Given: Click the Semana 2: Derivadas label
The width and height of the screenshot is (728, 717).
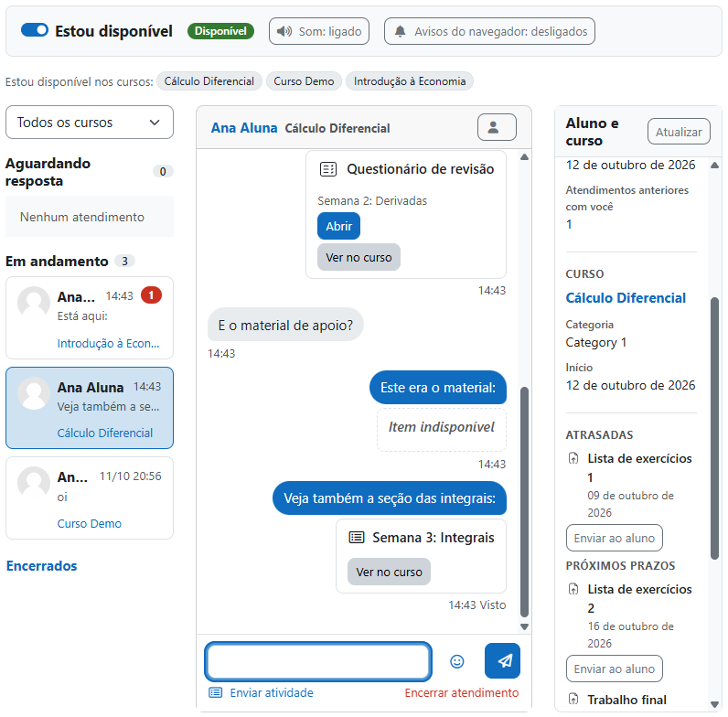Looking at the screenshot, I should tap(372, 200).
